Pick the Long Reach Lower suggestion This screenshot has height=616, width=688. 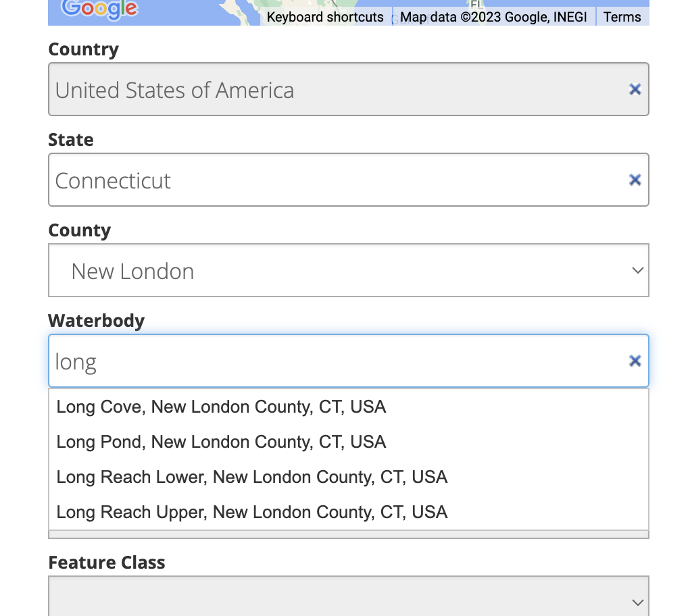point(251,478)
